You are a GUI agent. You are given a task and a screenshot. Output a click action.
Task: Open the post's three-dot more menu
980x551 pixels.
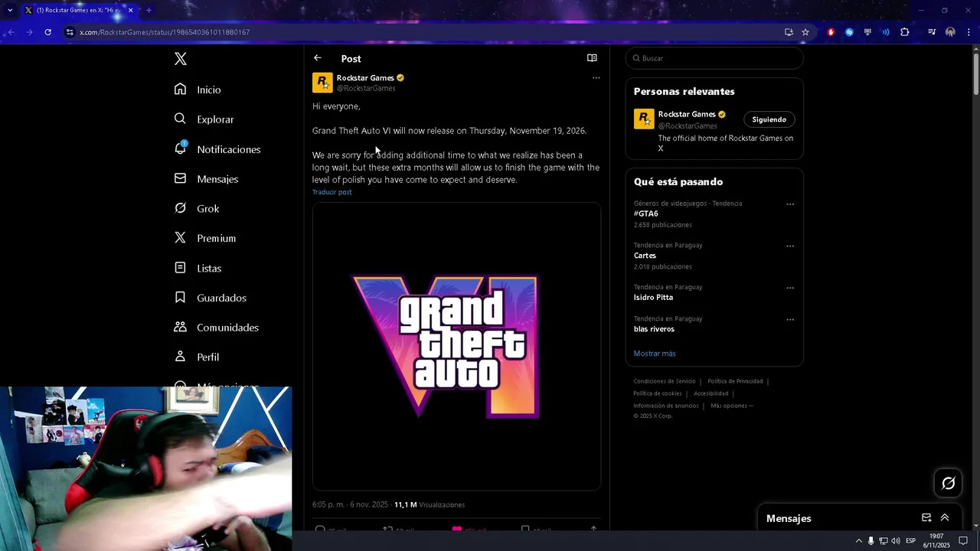tap(596, 78)
